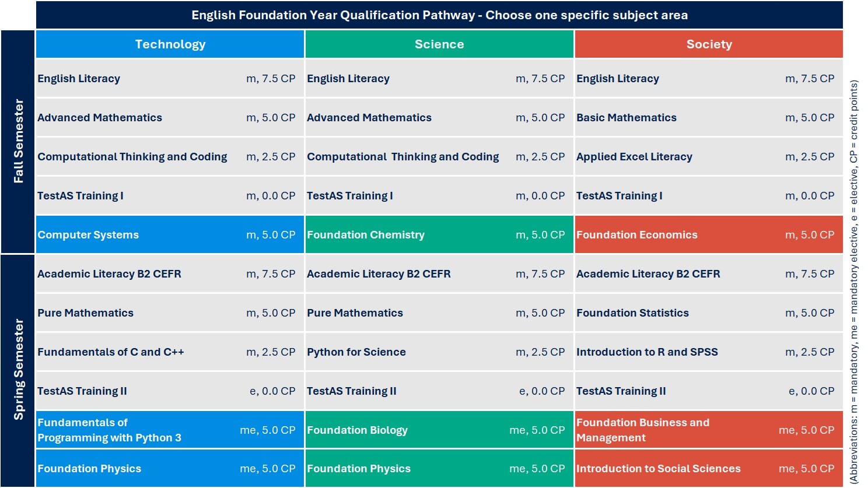The image size is (868, 488).
Task: Open Foundation Chemistry module cell
Action: click(439, 234)
